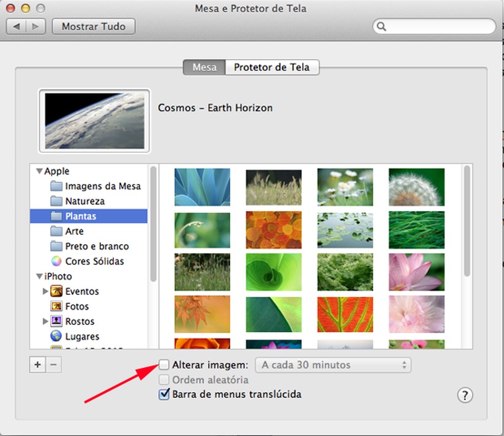
Task: Click the forward navigation arrow
Action: pos(36,26)
